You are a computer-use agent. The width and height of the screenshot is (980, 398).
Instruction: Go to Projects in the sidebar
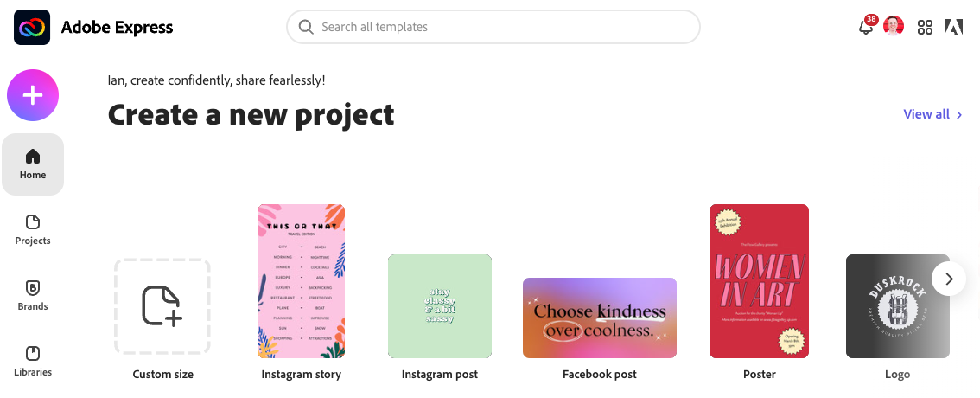[33, 229]
